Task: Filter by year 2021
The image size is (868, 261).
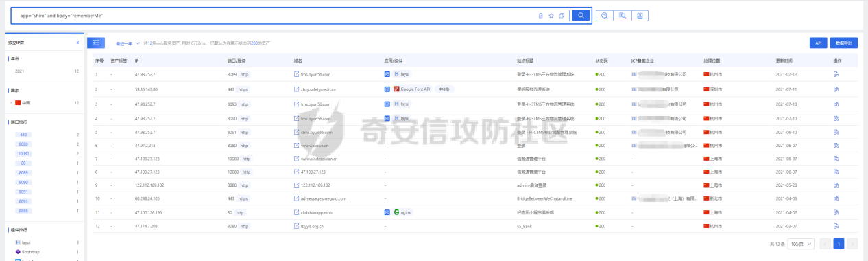Action: pyautogui.click(x=20, y=71)
